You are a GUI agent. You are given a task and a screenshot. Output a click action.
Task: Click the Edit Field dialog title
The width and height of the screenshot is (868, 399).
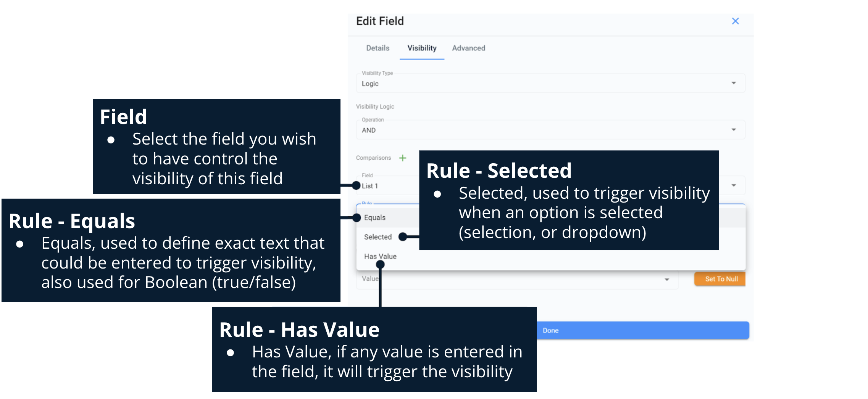[x=380, y=21]
